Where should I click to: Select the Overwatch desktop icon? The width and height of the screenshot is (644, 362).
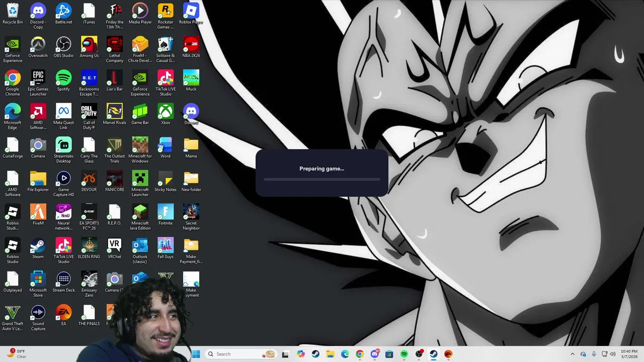point(38,48)
